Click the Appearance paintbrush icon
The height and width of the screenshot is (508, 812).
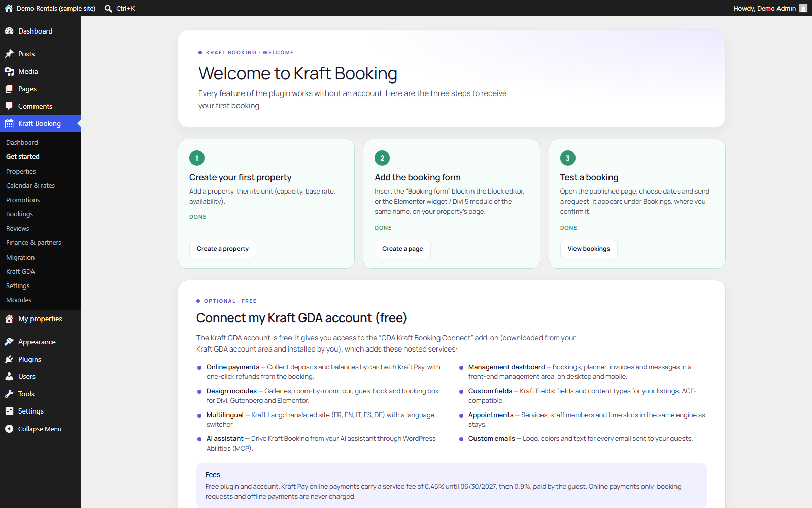(9, 342)
